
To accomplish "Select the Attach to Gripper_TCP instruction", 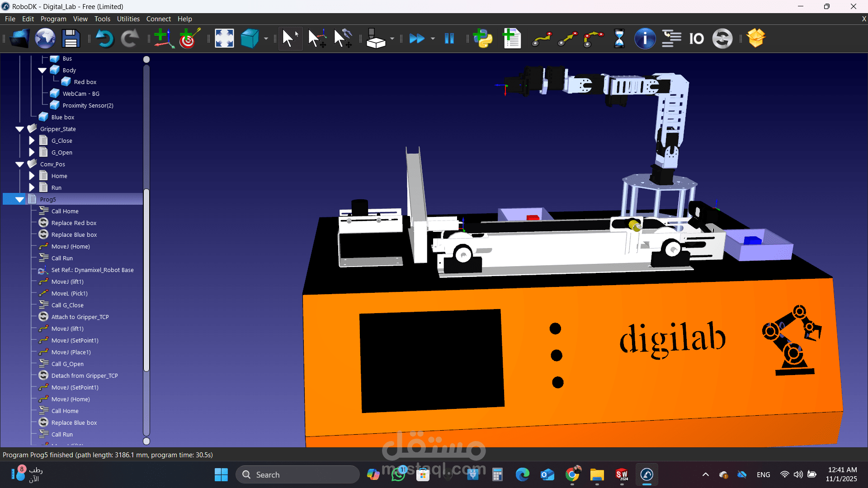I will pyautogui.click(x=80, y=317).
